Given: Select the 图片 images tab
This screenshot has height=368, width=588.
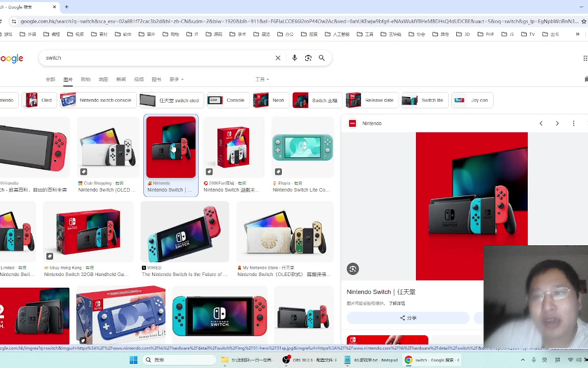Looking at the screenshot, I should pyautogui.click(x=68, y=79).
